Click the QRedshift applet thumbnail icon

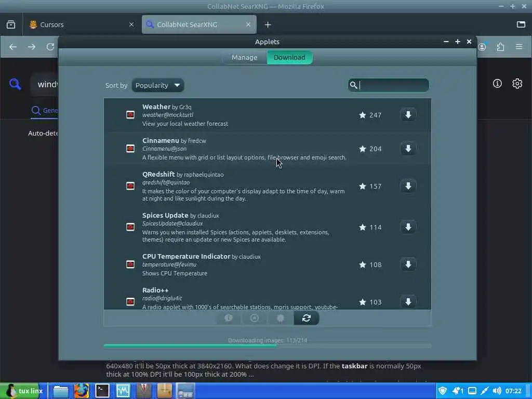click(x=130, y=186)
